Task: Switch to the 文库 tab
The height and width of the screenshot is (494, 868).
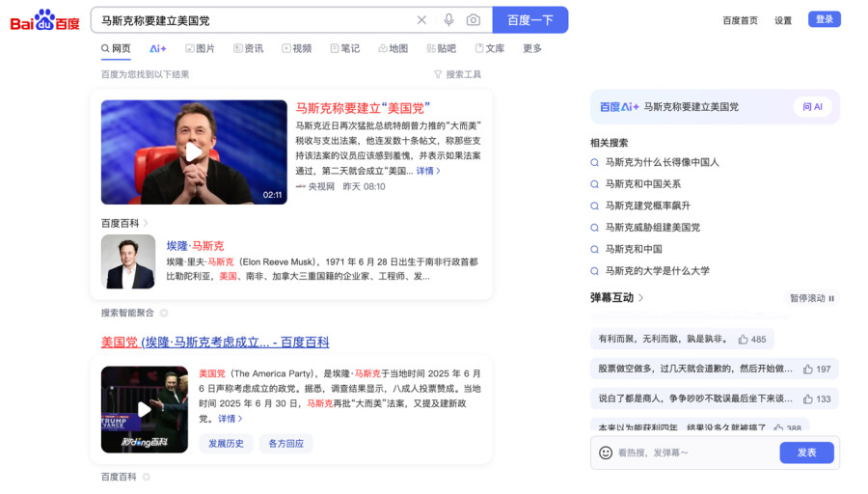Action: click(x=490, y=49)
